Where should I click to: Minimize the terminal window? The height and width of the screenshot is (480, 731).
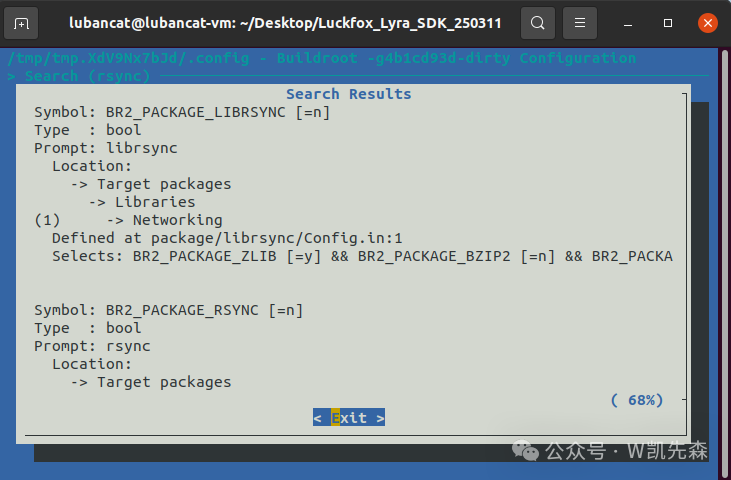pos(627,22)
